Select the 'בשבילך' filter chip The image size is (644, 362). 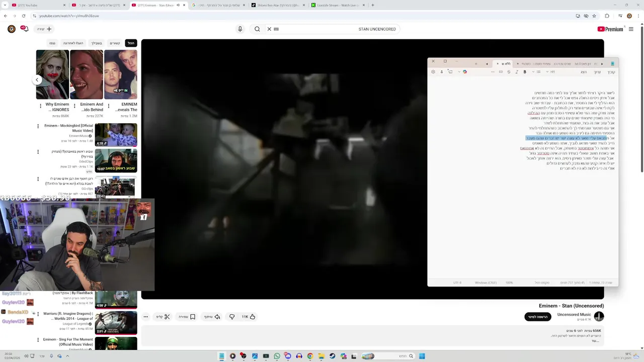97,43
